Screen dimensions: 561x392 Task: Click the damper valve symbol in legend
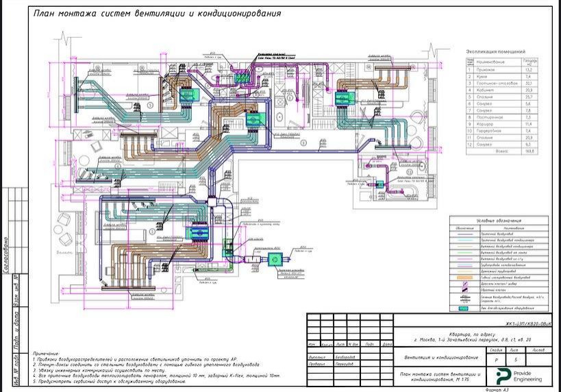[x=464, y=284]
